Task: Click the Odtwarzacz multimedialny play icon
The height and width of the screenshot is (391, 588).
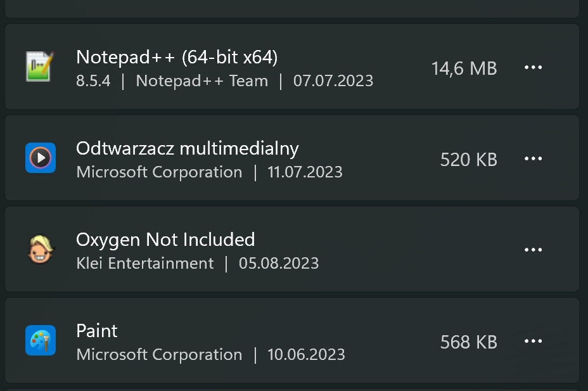Action: tap(41, 158)
